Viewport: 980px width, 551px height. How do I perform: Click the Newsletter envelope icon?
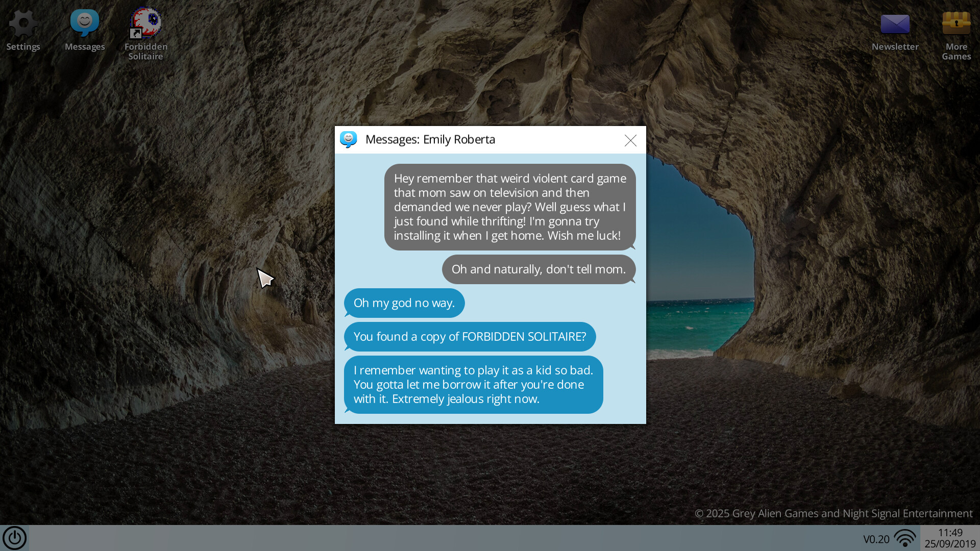point(895,23)
